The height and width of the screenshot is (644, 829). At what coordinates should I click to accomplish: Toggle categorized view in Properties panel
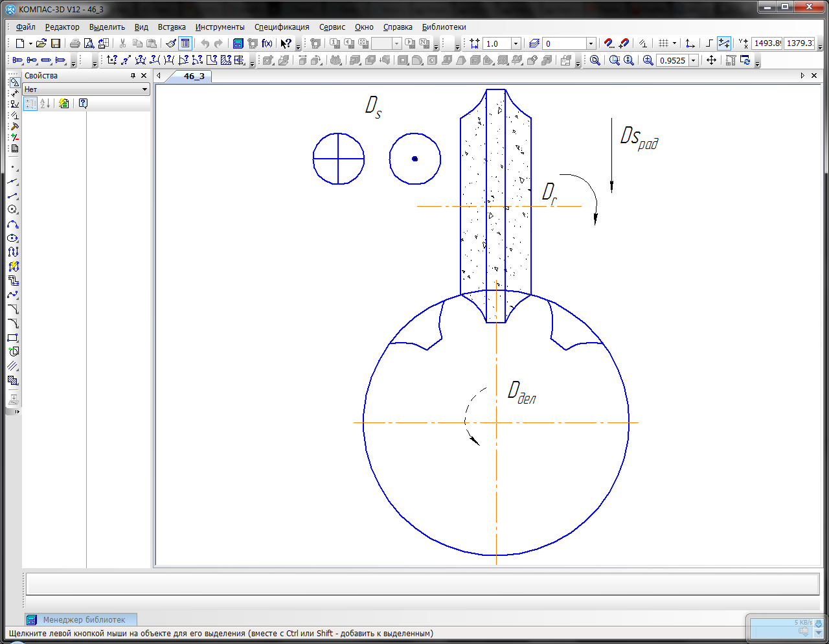(x=30, y=103)
